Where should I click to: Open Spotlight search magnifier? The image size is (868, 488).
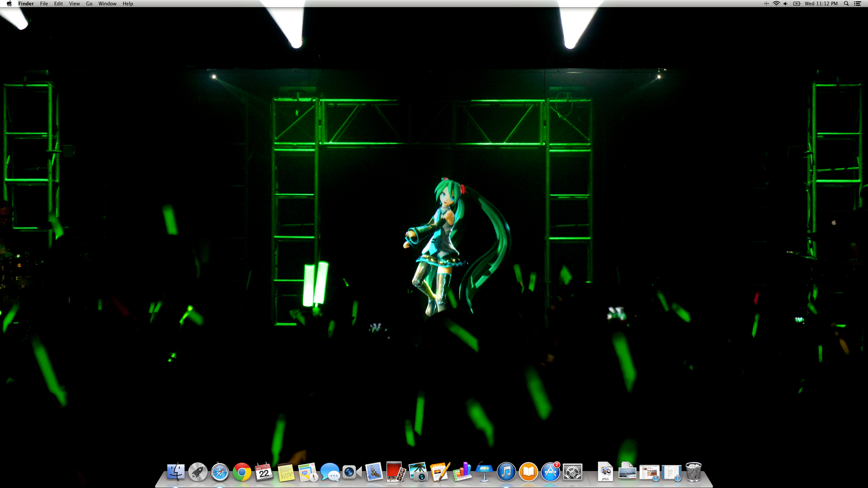coord(846,3)
